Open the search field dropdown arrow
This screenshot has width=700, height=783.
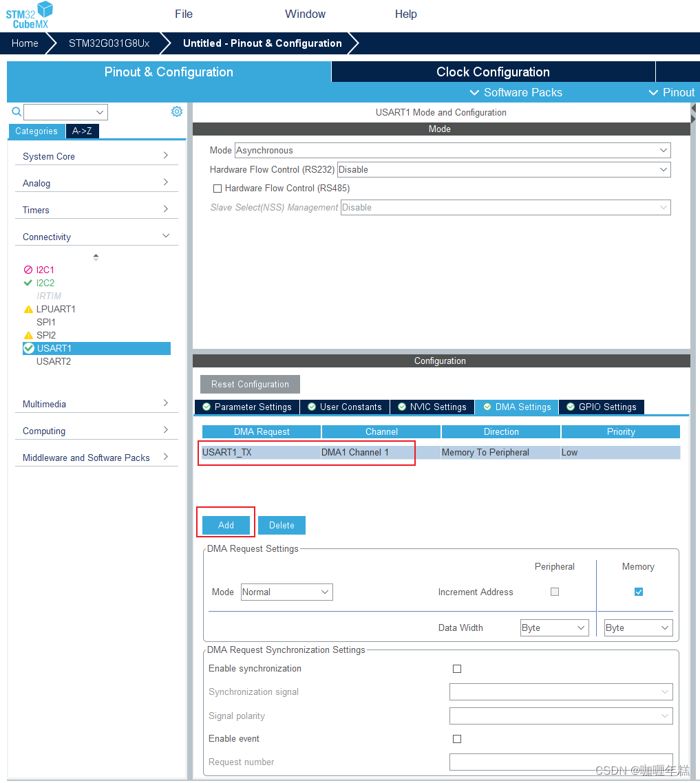point(100,112)
